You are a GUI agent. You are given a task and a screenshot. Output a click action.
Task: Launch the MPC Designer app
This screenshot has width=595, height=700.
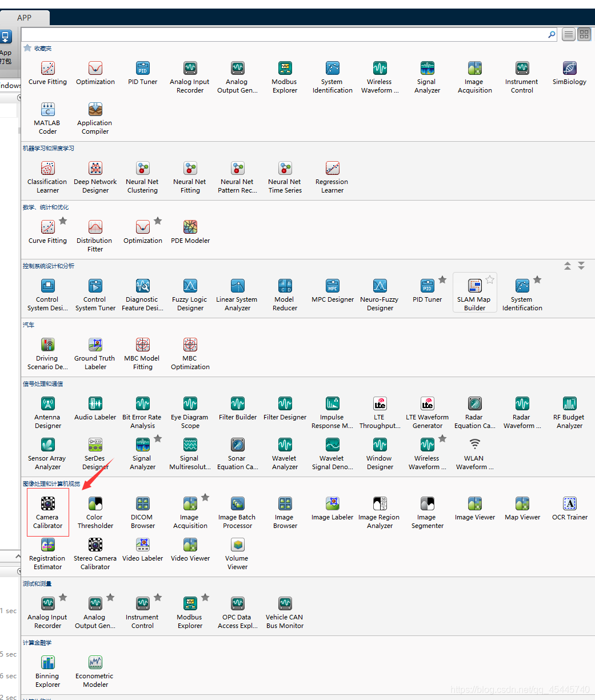point(333,290)
